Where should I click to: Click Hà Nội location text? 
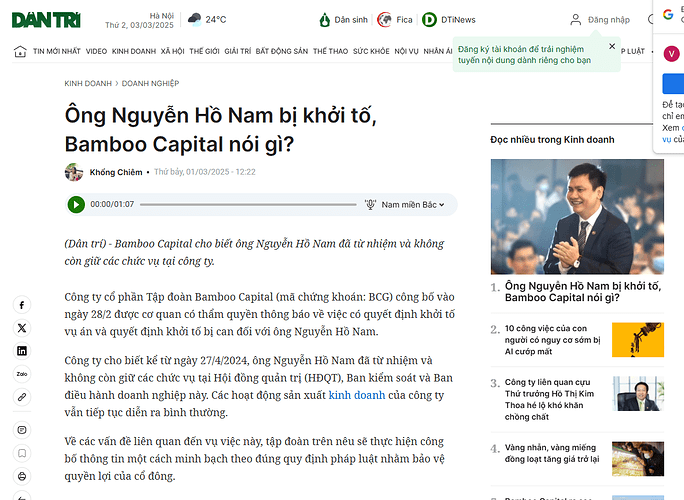pyautogui.click(x=161, y=16)
